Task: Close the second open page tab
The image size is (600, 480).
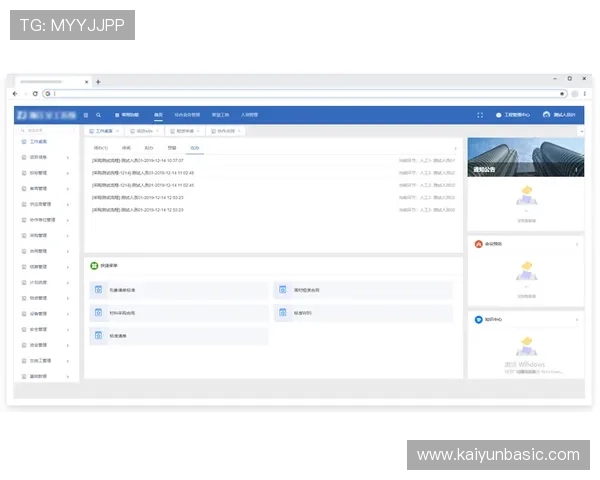Action: point(159,131)
